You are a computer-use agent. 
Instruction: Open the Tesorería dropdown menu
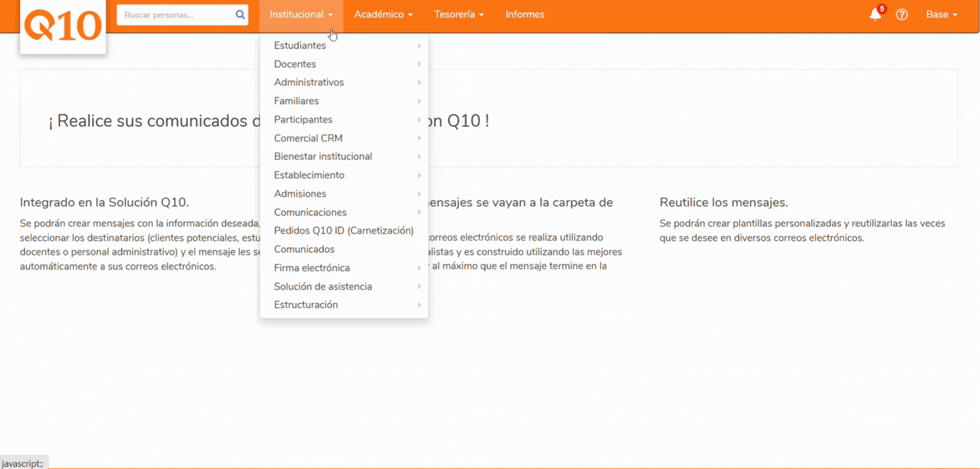coord(459,14)
